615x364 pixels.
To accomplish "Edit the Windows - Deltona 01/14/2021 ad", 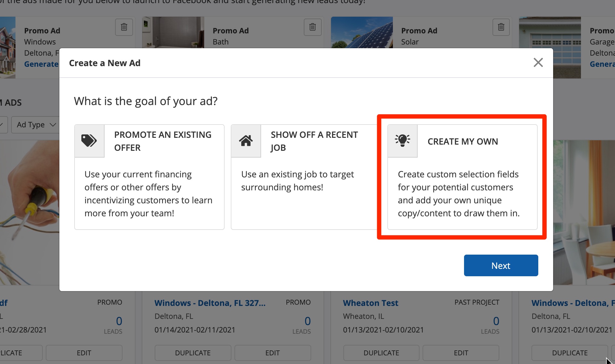I will 272,353.
